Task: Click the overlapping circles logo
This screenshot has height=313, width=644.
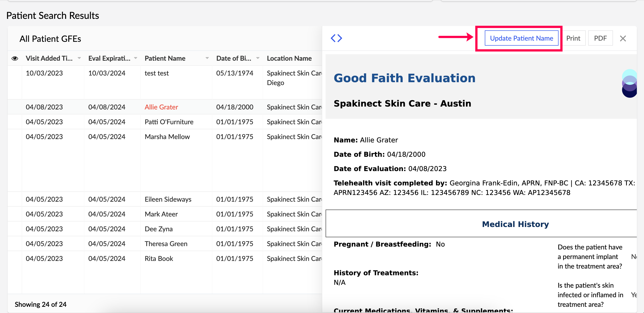Action: click(x=629, y=83)
